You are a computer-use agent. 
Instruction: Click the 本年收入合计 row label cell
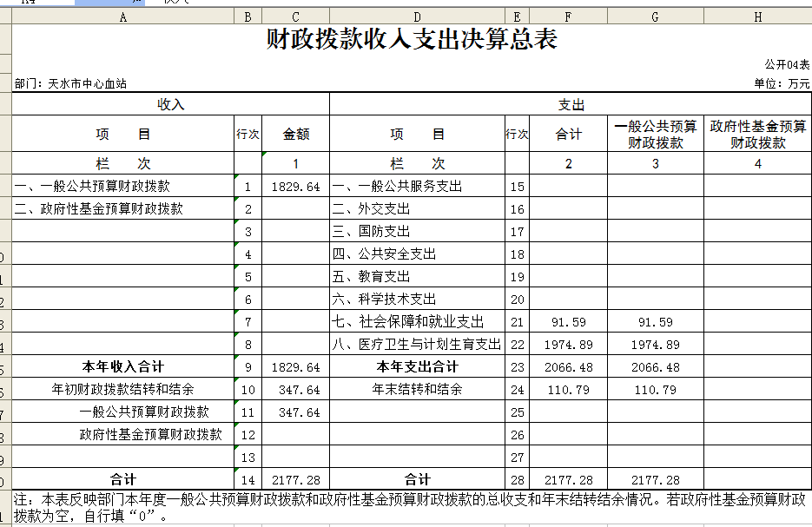click(x=122, y=367)
